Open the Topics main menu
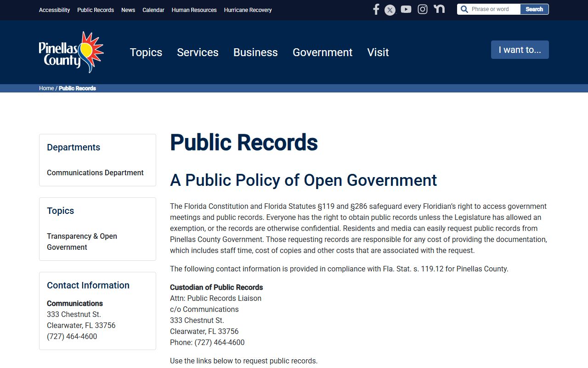The image size is (588, 368). point(146,52)
